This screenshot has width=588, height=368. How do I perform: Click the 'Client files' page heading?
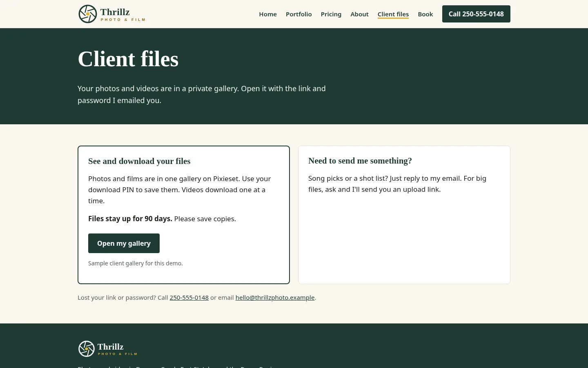click(x=128, y=59)
